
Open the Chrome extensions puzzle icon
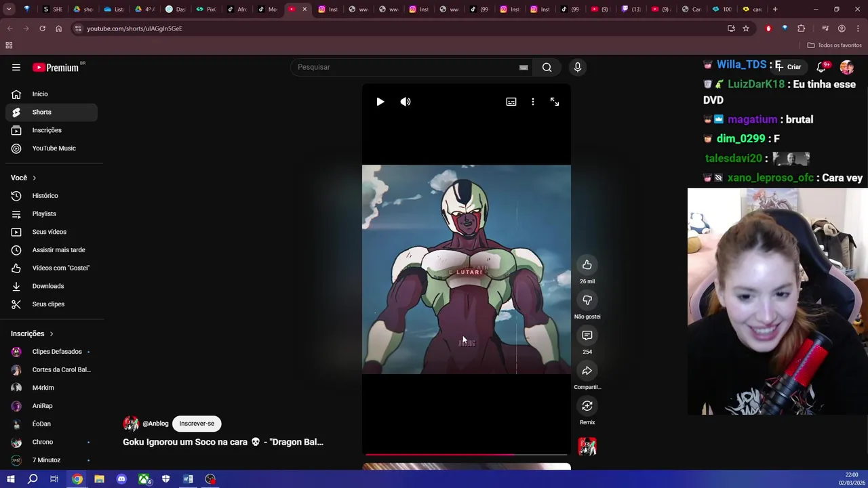coord(802,28)
